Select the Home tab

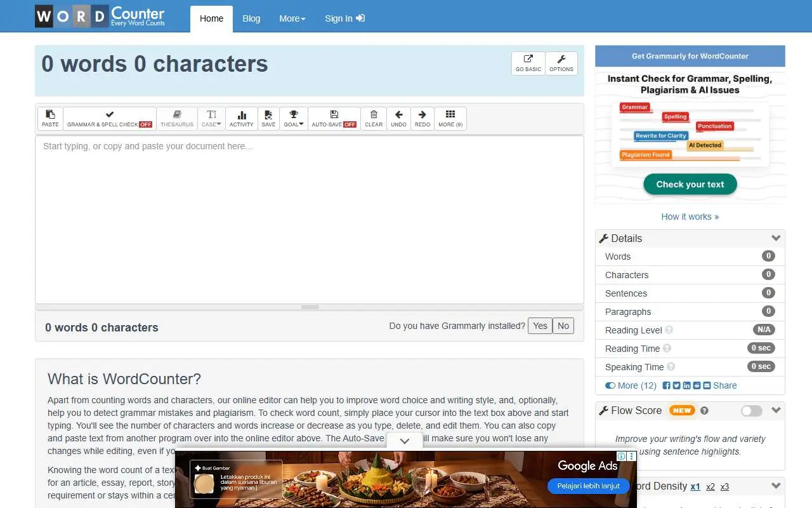211,18
